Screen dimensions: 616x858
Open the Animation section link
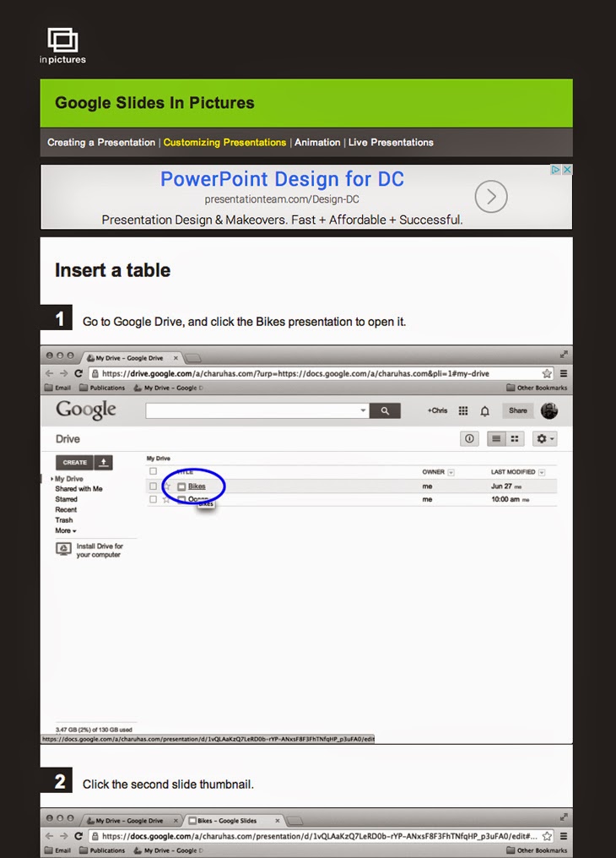(x=317, y=142)
